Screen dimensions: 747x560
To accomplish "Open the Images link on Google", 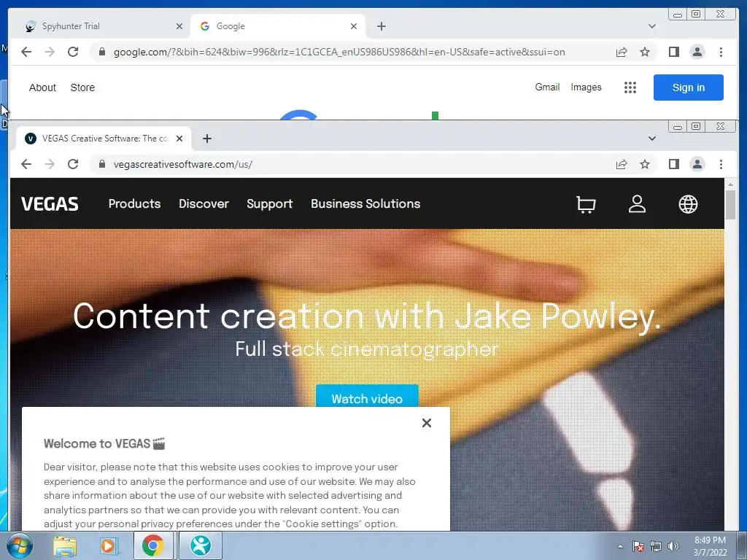I will click(586, 87).
